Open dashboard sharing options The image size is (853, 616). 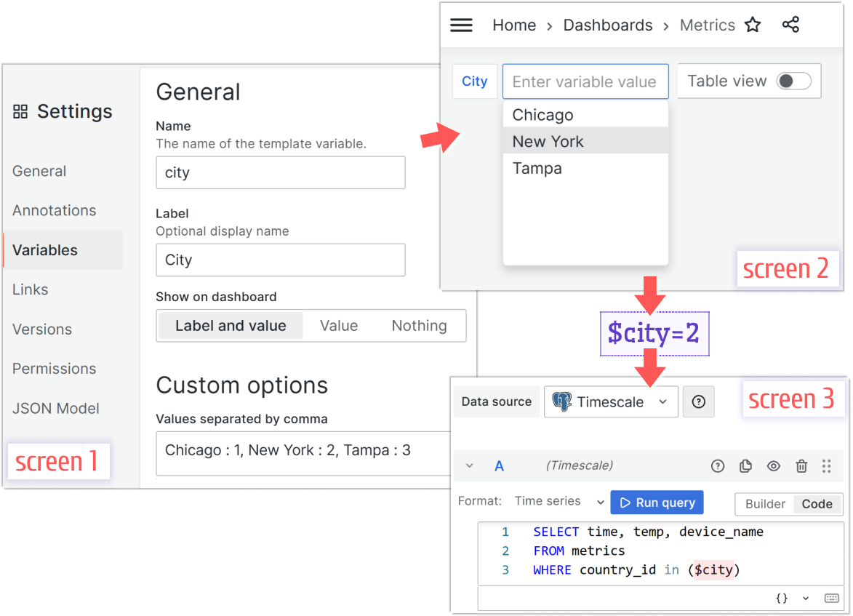click(790, 24)
